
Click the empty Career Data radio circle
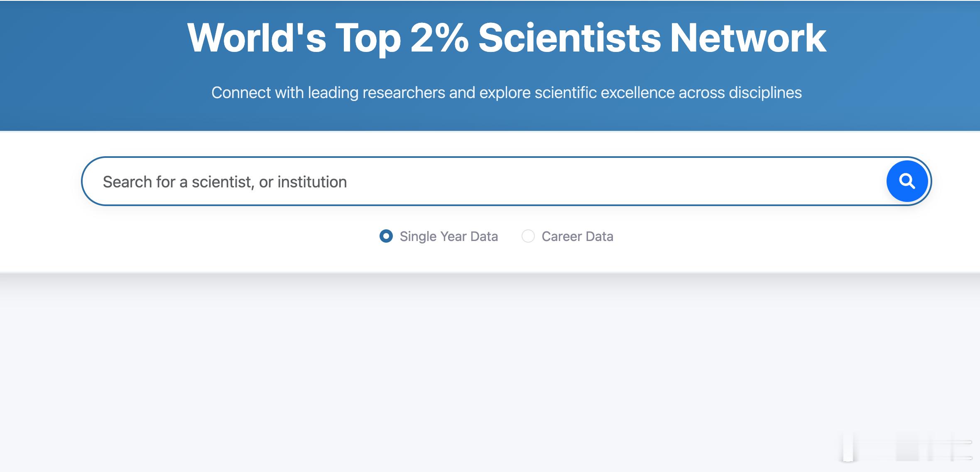(x=528, y=236)
